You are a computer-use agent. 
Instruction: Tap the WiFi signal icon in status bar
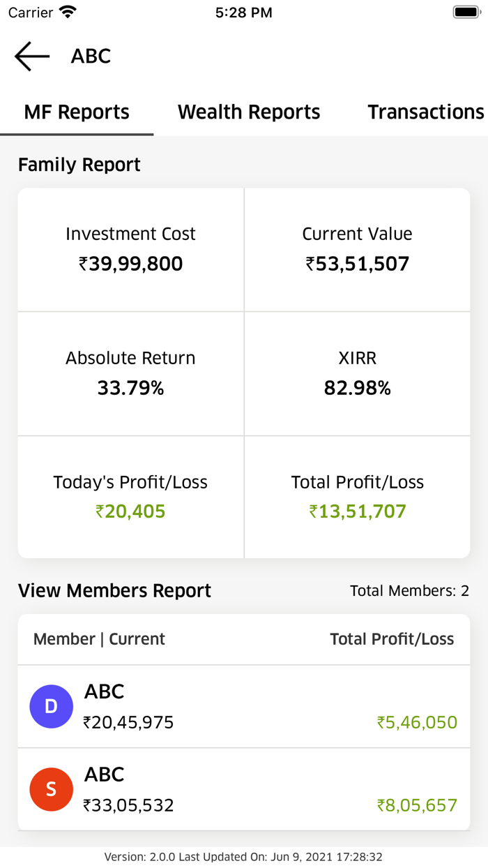tap(66, 11)
